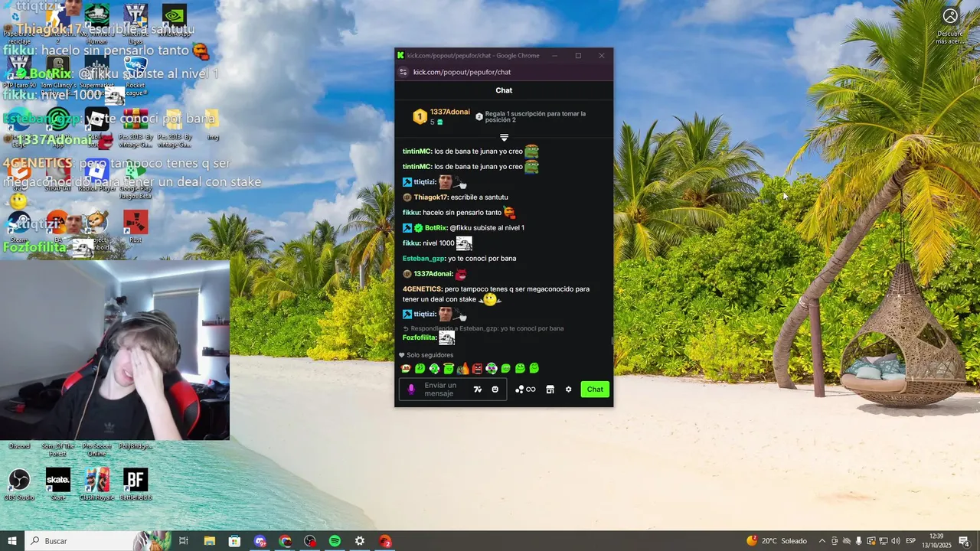Click the Solo seguidores heart label
The image size is (980, 551).
point(426,355)
